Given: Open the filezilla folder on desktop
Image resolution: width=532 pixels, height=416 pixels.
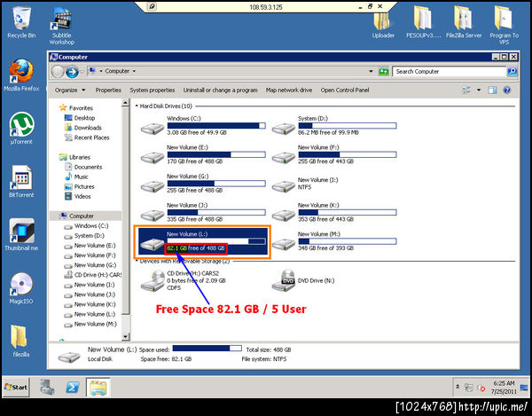Looking at the screenshot, I should [x=20, y=341].
